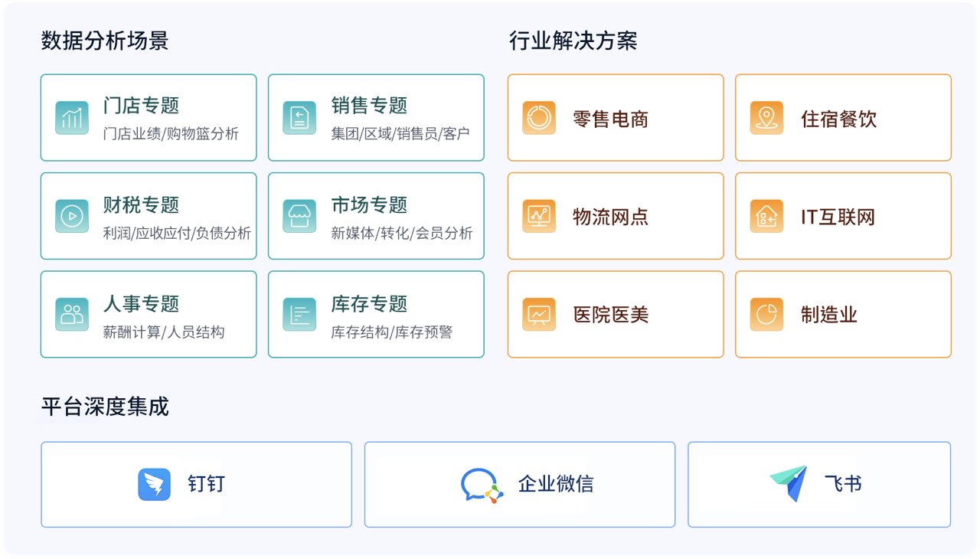Click the pie chart icon beside 制造业
This screenshot has height=559, width=980.
tap(766, 314)
